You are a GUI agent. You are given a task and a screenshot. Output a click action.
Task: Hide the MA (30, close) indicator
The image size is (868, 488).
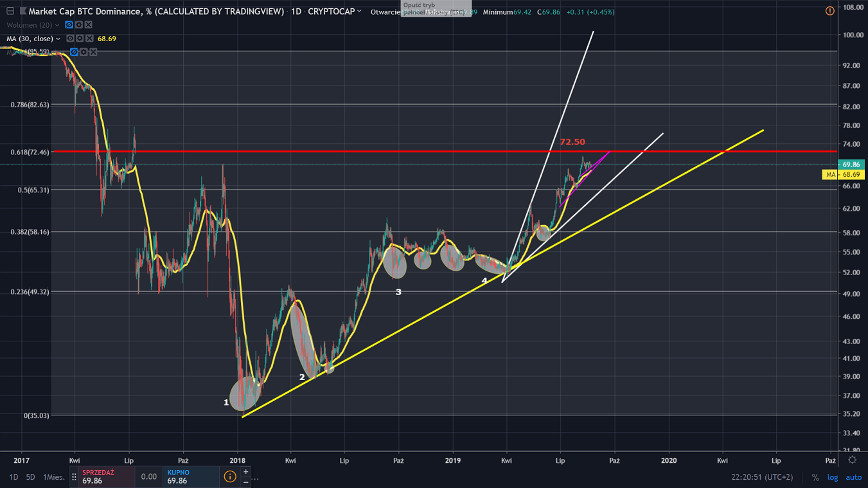(71, 39)
